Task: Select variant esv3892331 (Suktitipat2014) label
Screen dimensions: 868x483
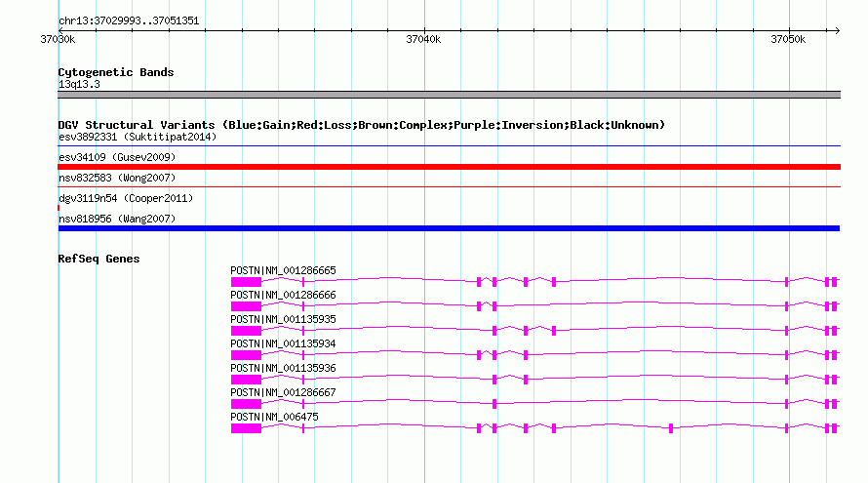Action: coord(138,137)
